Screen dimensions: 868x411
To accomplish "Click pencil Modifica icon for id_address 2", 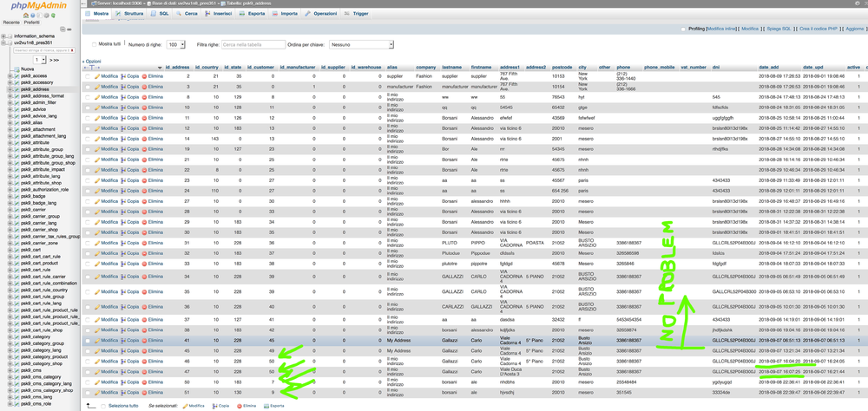I will point(98,76).
